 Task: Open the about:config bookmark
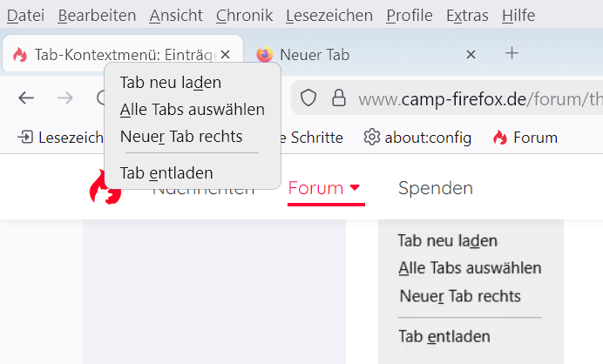pyautogui.click(x=417, y=137)
